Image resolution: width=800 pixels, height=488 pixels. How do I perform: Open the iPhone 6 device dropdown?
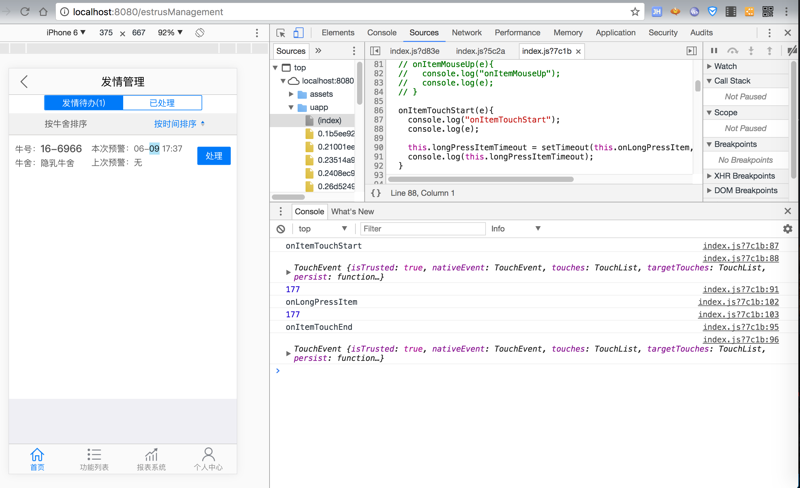pyautogui.click(x=66, y=33)
